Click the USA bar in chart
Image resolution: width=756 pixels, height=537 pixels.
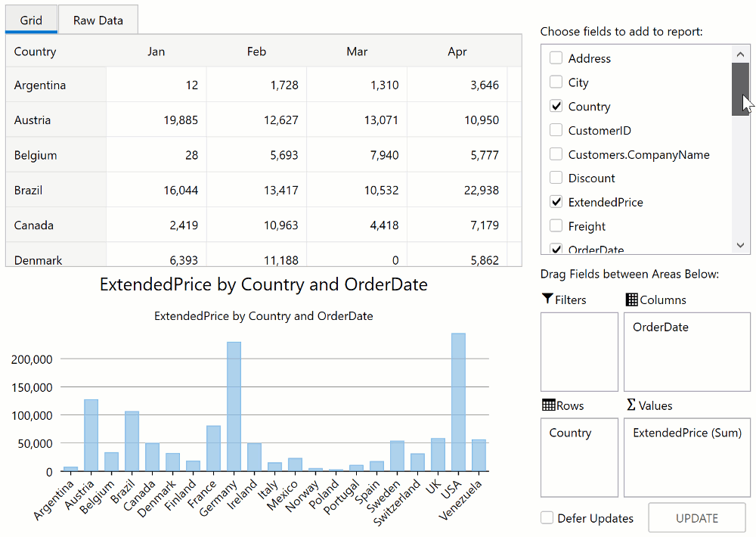click(x=458, y=402)
